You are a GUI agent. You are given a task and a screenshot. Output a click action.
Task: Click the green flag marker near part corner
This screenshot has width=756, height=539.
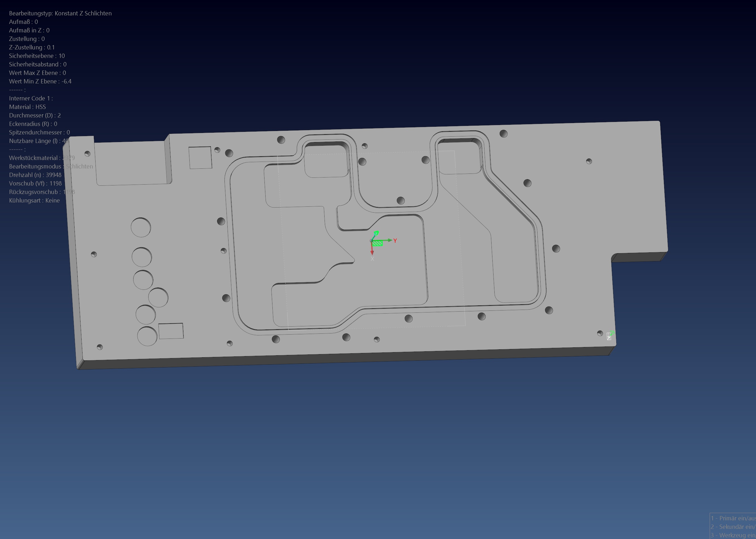(x=612, y=332)
